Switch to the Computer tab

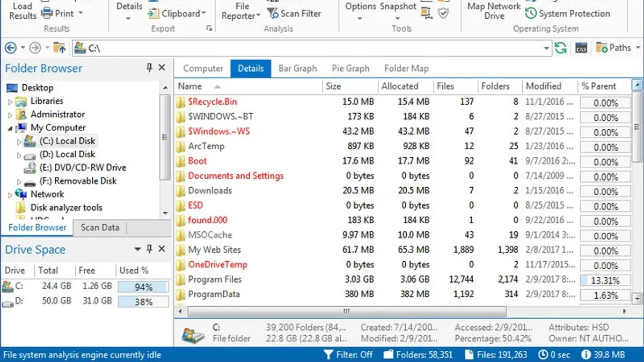203,68
